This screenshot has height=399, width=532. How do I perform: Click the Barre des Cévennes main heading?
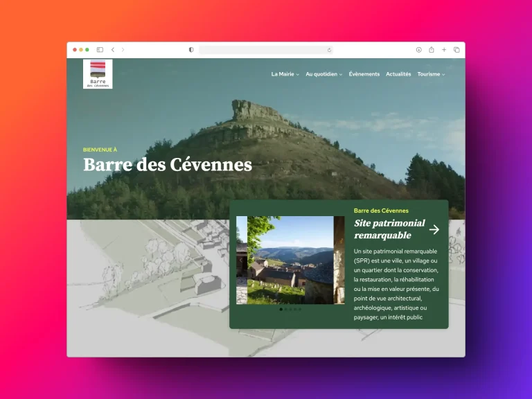pyautogui.click(x=168, y=165)
